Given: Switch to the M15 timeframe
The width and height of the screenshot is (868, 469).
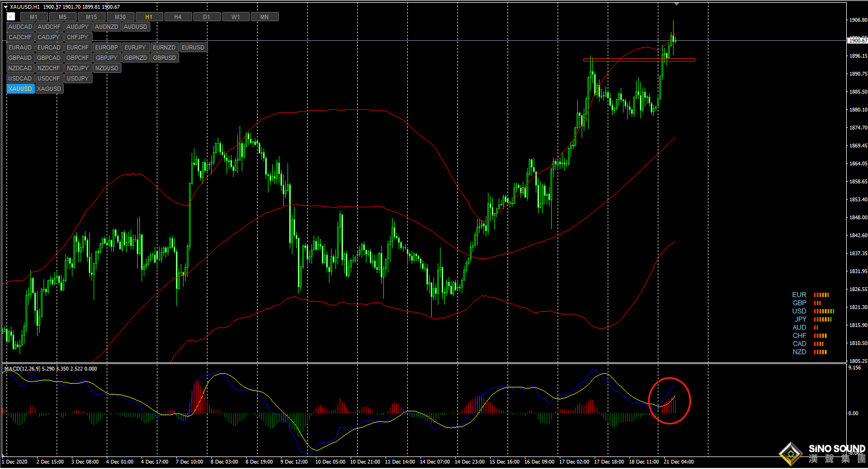Looking at the screenshot, I should (91, 17).
